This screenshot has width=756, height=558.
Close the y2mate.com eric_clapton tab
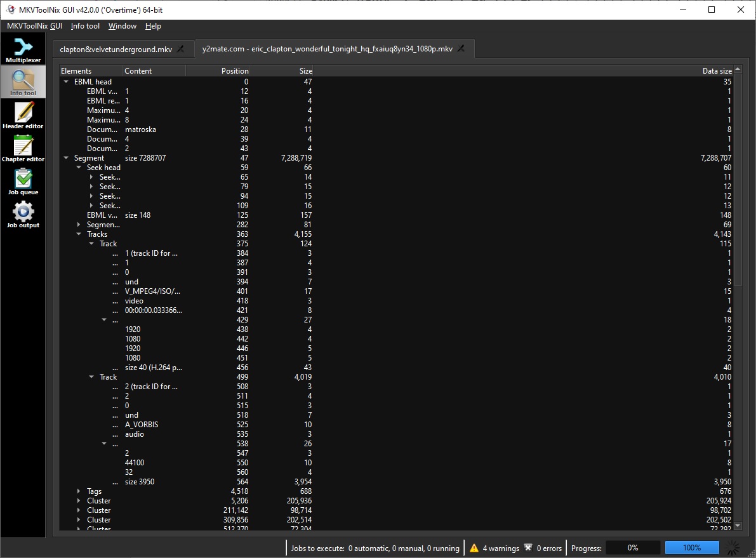[461, 49]
